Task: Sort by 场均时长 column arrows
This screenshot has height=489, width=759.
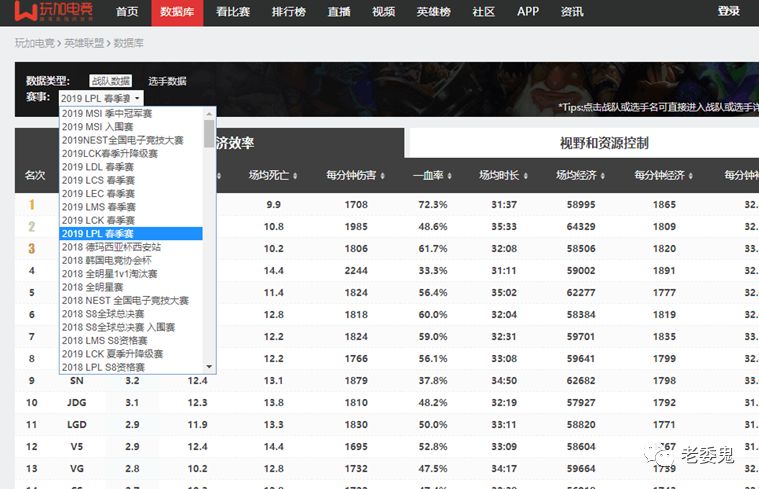Action: 526,176
